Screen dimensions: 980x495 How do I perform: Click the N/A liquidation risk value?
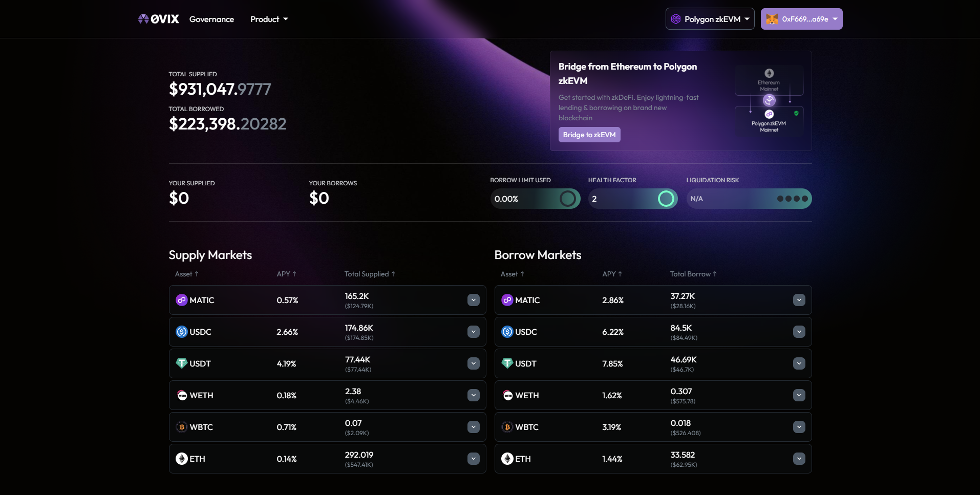click(x=697, y=199)
